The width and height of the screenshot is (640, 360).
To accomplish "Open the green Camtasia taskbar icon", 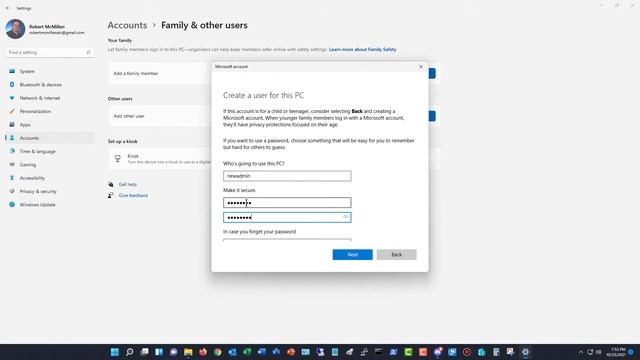I will pyautogui.click(x=408, y=352).
